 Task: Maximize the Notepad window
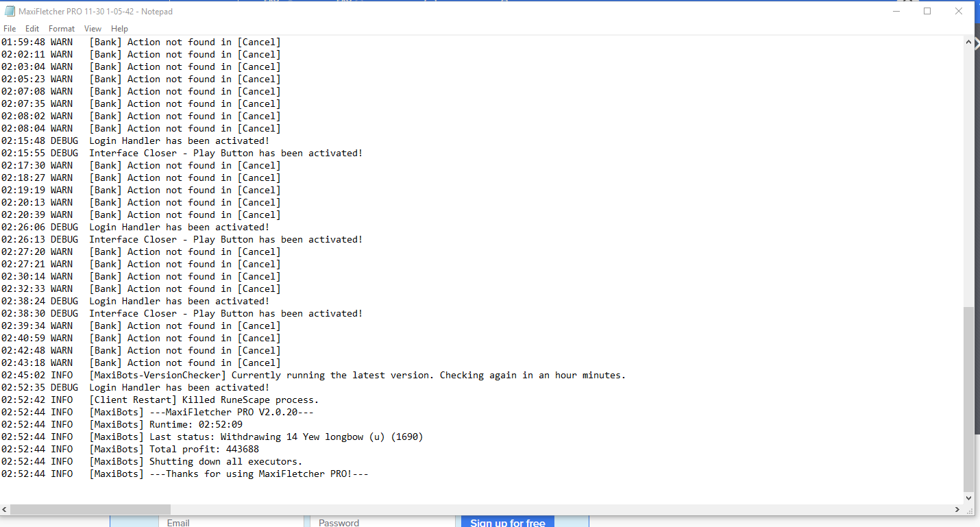[x=927, y=11]
